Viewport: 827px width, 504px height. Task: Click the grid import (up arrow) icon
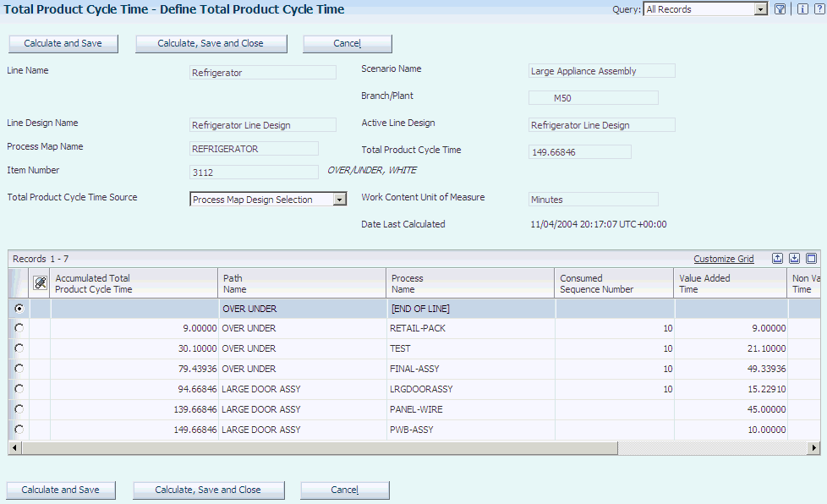[x=777, y=259]
